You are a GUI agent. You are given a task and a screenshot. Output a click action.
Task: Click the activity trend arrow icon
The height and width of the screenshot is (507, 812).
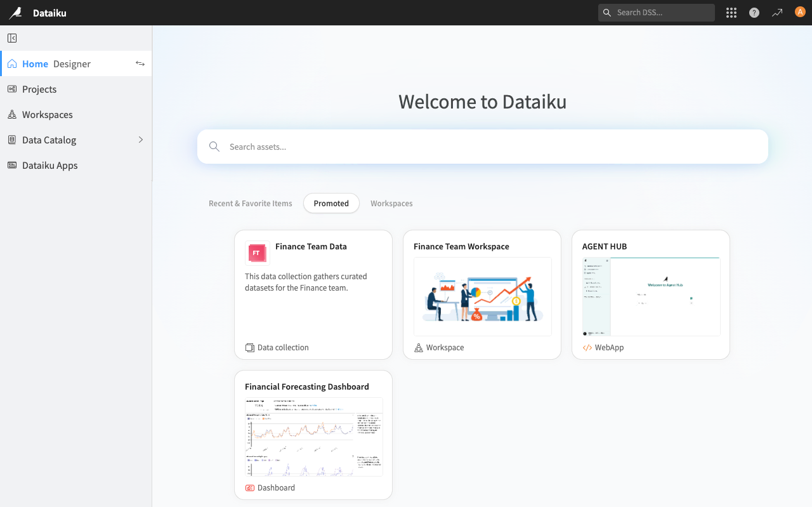coord(777,13)
